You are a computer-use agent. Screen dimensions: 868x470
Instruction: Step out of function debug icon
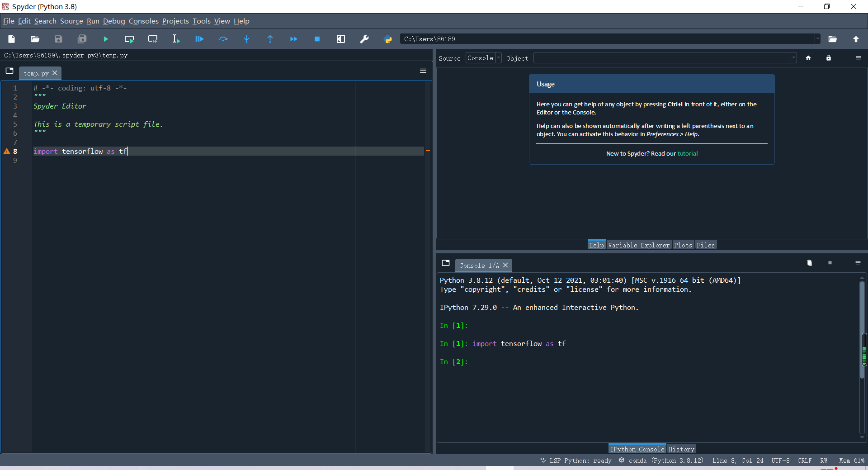(x=270, y=39)
